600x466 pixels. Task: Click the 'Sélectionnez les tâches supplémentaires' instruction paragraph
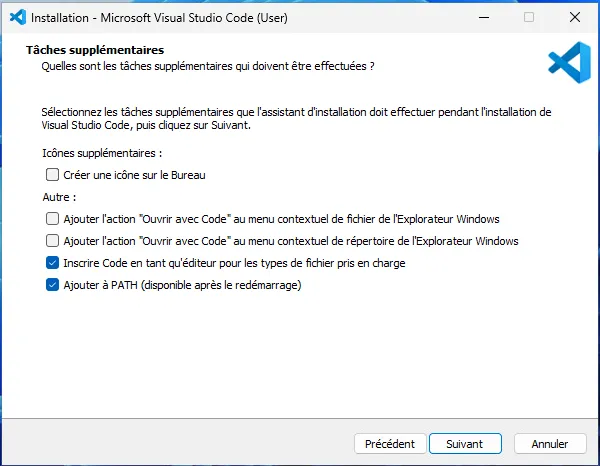point(295,112)
